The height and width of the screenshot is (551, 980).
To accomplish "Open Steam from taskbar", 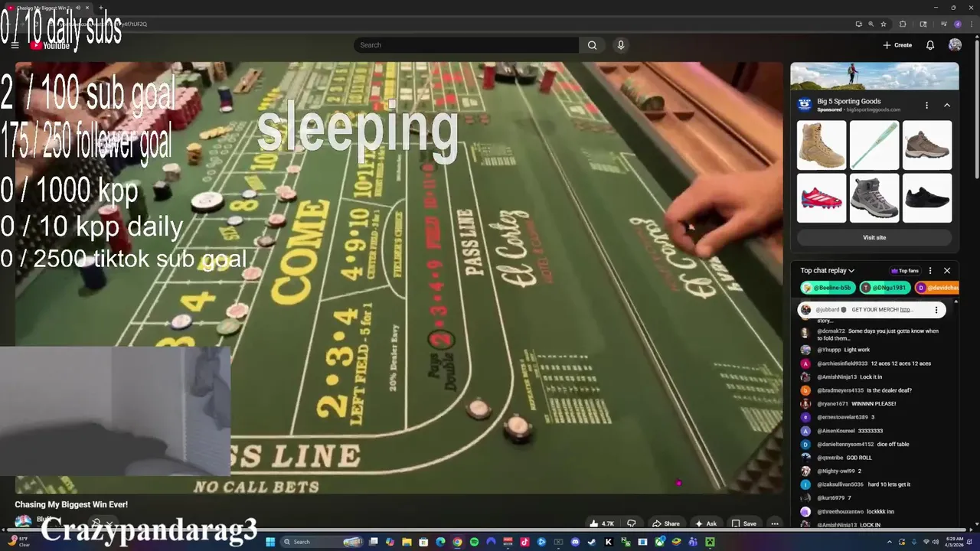I will (591, 542).
